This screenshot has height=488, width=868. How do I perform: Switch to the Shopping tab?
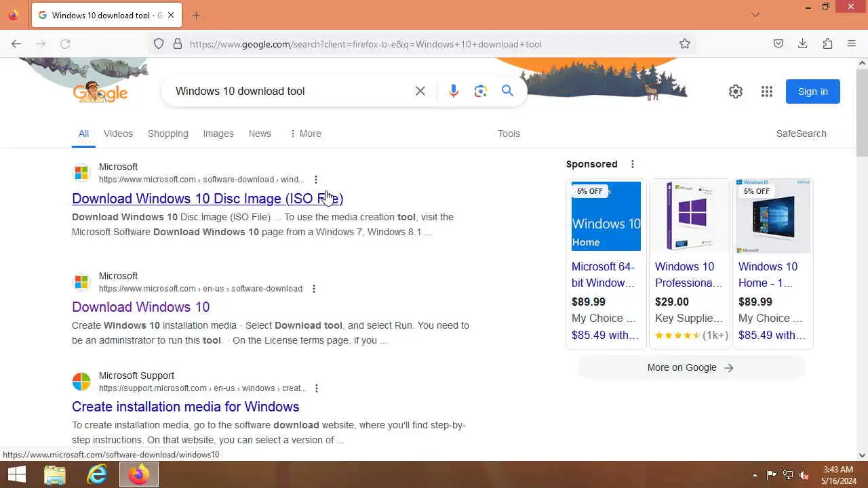[168, 134]
